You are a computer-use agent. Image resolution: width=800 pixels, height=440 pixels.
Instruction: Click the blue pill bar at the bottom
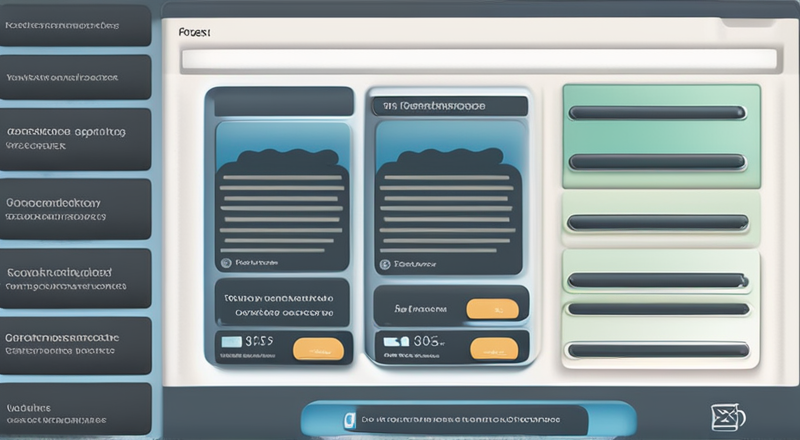click(468, 419)
